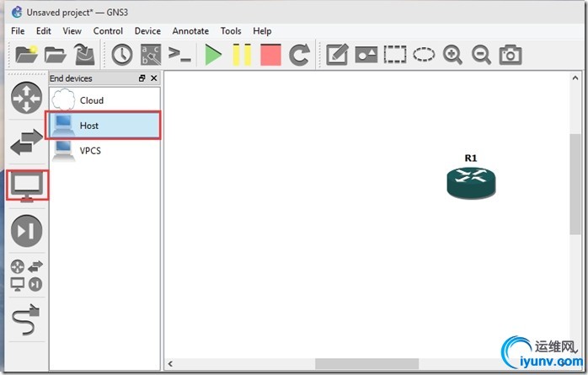Browse switches in device sidebar
The height and width of the screenshot is (375, 588).
(x=26, y=142)
